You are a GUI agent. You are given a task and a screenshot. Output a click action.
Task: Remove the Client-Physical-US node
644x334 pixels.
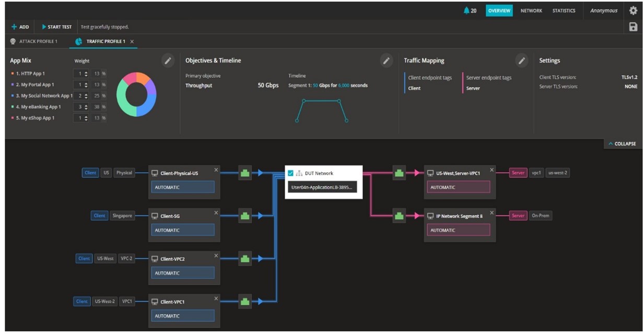tap(216, 170)
